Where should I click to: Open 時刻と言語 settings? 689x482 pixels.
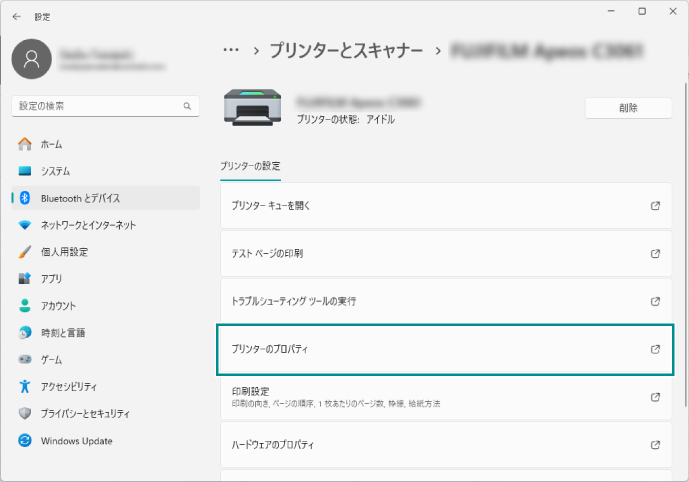[62, 332]
